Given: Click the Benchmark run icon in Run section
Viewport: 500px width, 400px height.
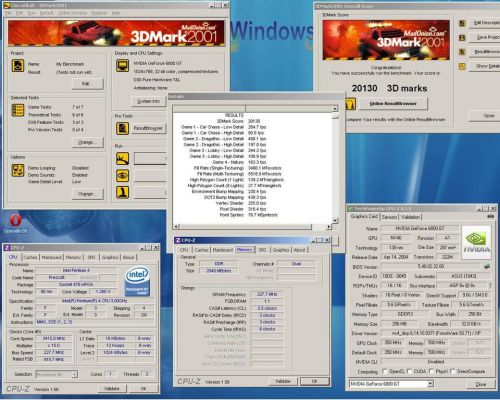Looking at the screenshot, I should 122,159.
